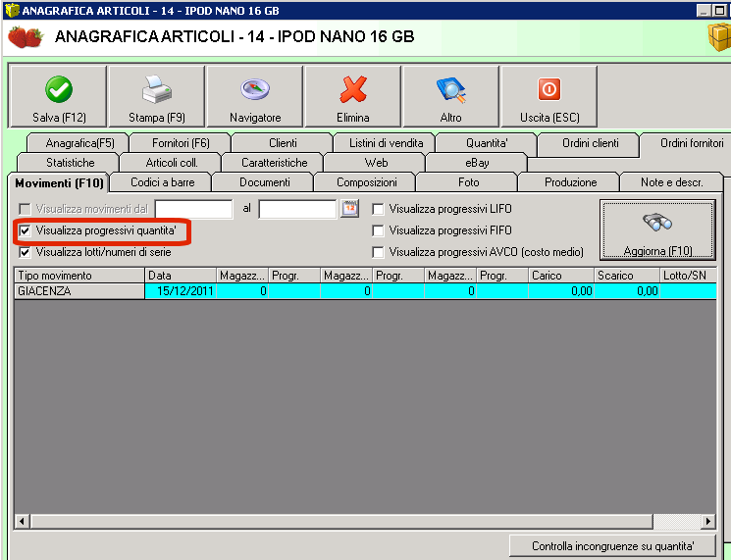Click the left arrow of horizontal scrollbar
This screenshot has height=560, width=731.
pos(22,521)
